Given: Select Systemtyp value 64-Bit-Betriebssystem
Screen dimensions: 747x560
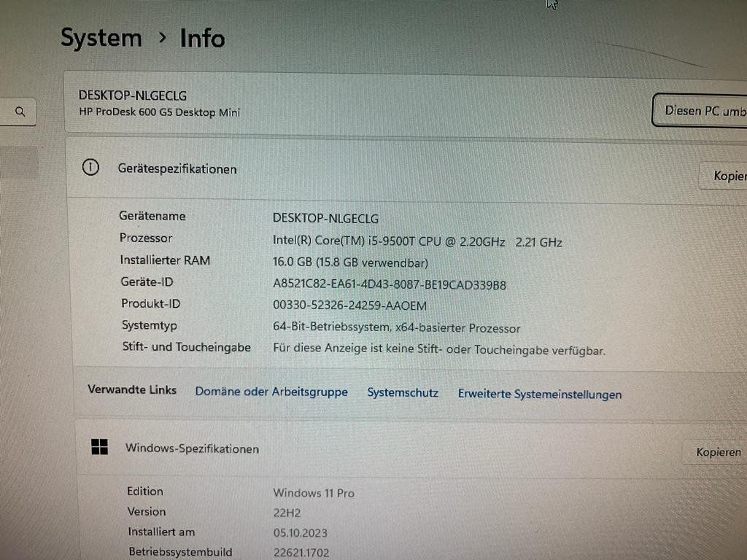Looking at the screenshot, I should click(396, 327).
